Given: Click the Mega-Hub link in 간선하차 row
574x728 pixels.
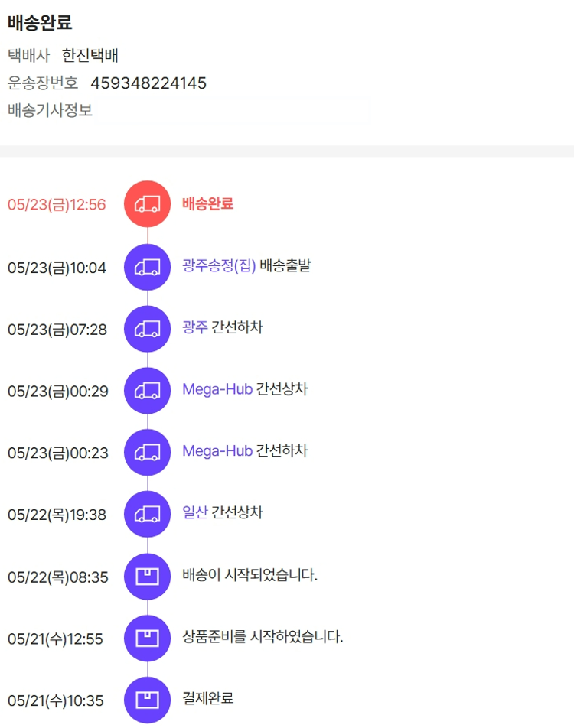Looking at the screenshot, I should tap(217, 451).
